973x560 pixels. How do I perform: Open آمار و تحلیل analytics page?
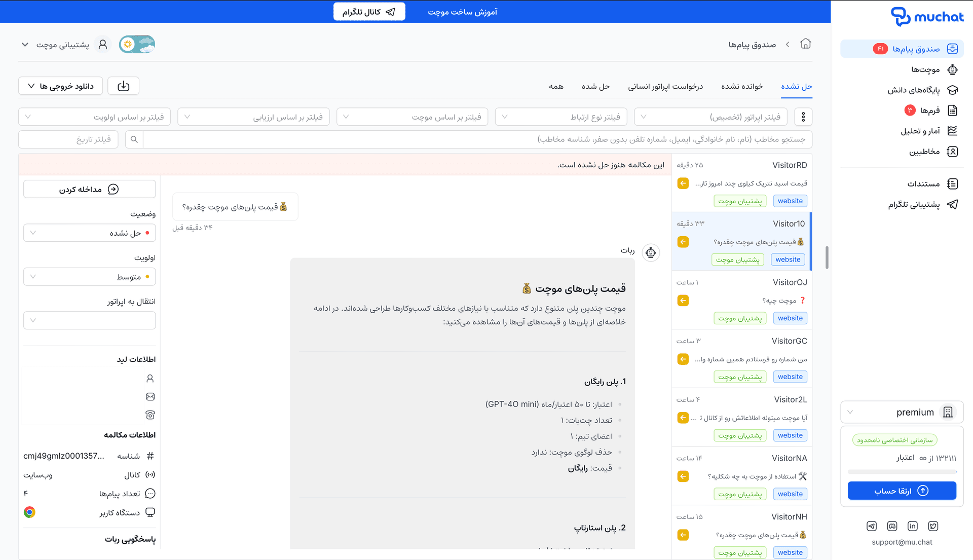tap(928, 131)
